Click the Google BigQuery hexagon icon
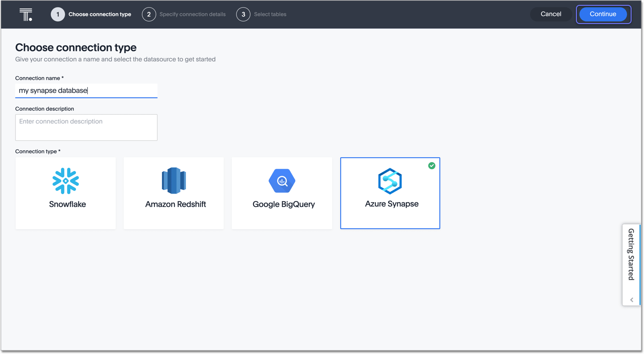Image resolution: width=644 pixels, height=354 pixels. click(282, 181)
